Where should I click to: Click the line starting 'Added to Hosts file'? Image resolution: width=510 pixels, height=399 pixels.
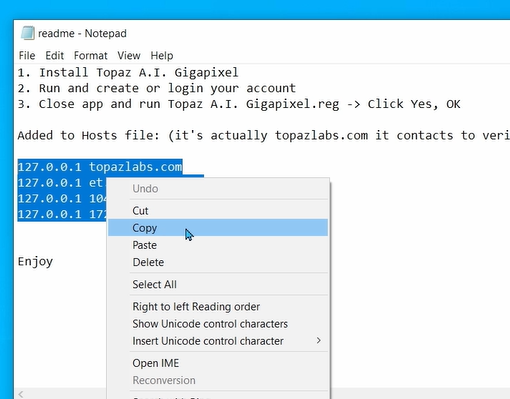[263, 135]
